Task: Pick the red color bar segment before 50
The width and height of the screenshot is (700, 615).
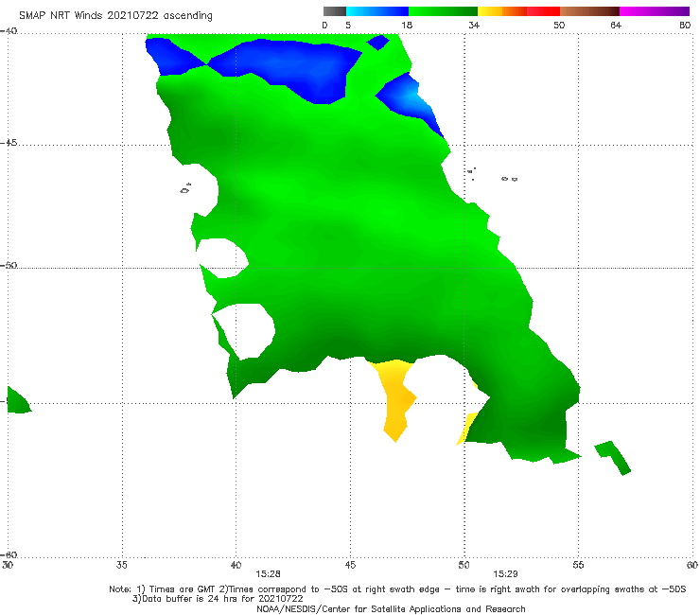Action: (x=543, y=11)
